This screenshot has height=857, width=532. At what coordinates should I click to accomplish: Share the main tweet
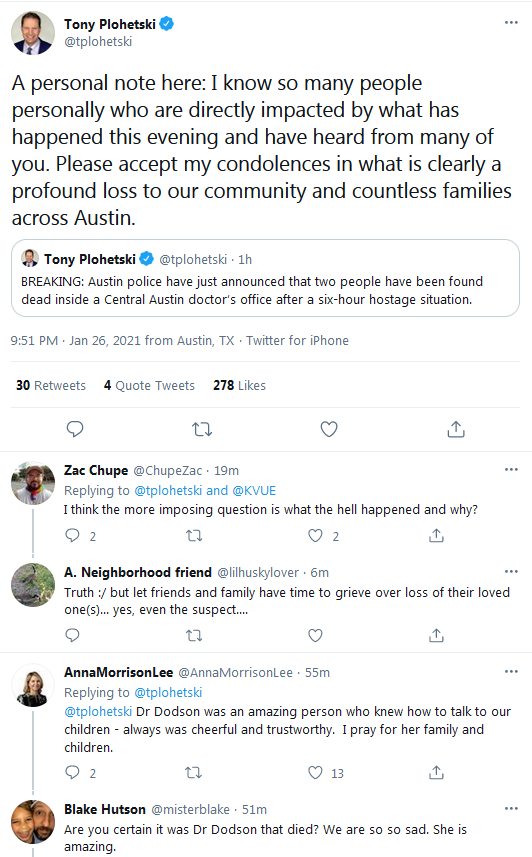pyautogui.click(x=456, y=429)
